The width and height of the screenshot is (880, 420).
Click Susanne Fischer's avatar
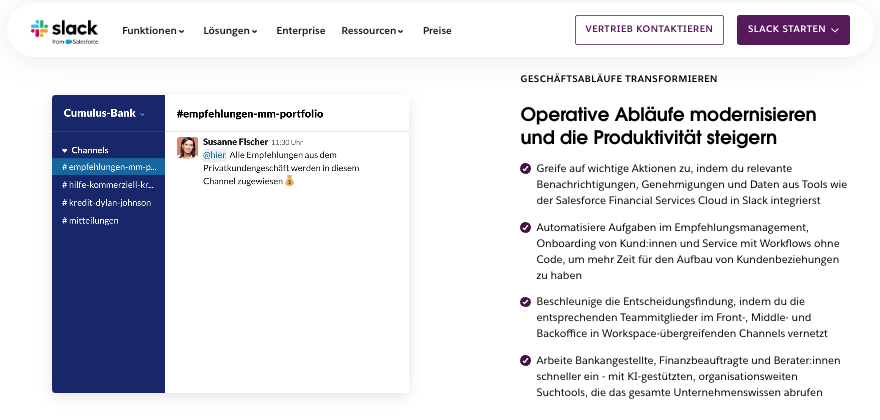pos(187,148)
